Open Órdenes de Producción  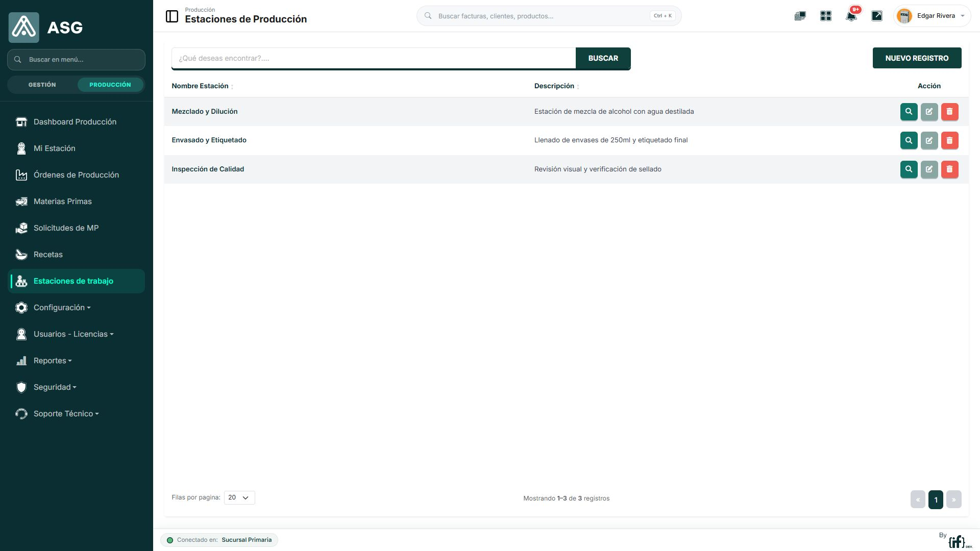[x=77, y=175]
